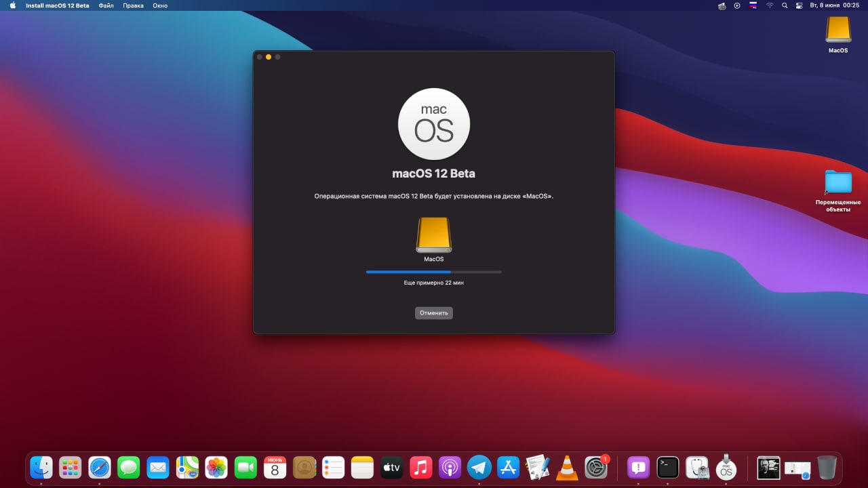
Task: Launch Apple TV from the dock
Action: (392, 467)
